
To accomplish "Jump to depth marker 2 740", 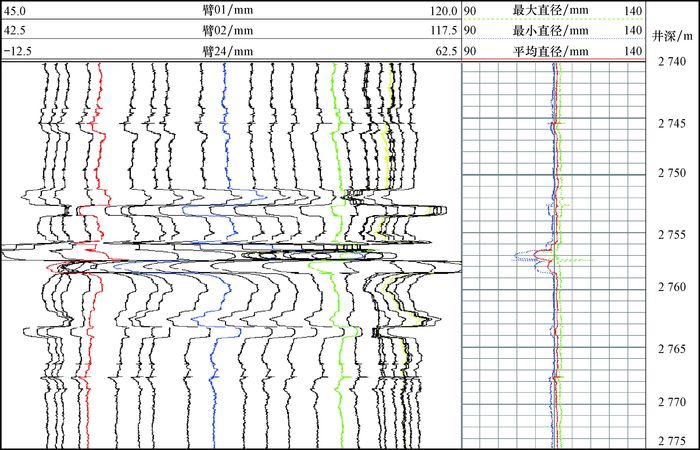I will point(673,62).
